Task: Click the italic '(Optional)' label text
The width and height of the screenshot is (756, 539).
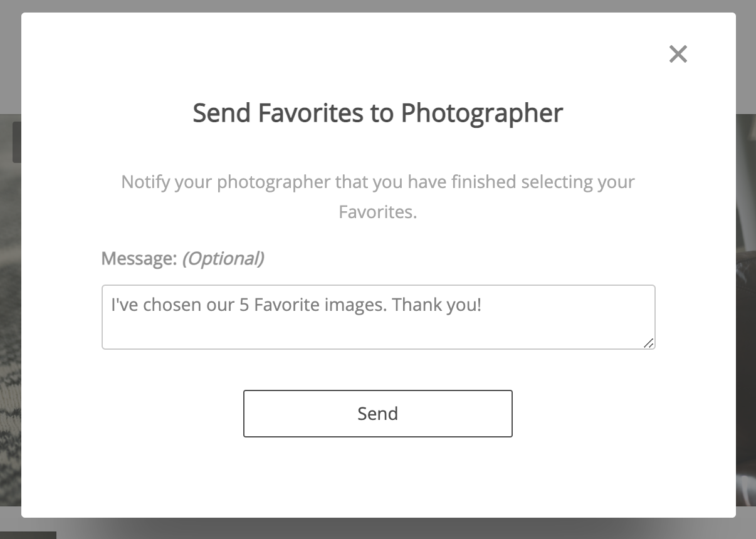Action: [x=223, y=258]
